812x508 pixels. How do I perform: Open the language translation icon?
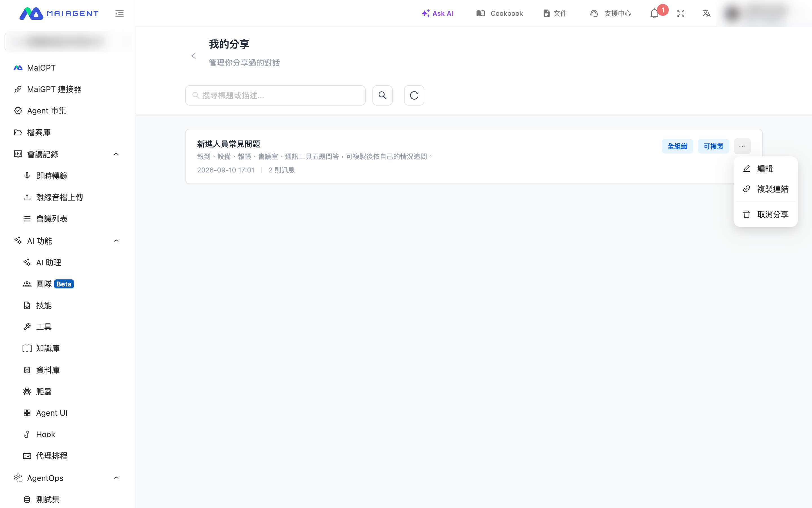tap(706, 14)
